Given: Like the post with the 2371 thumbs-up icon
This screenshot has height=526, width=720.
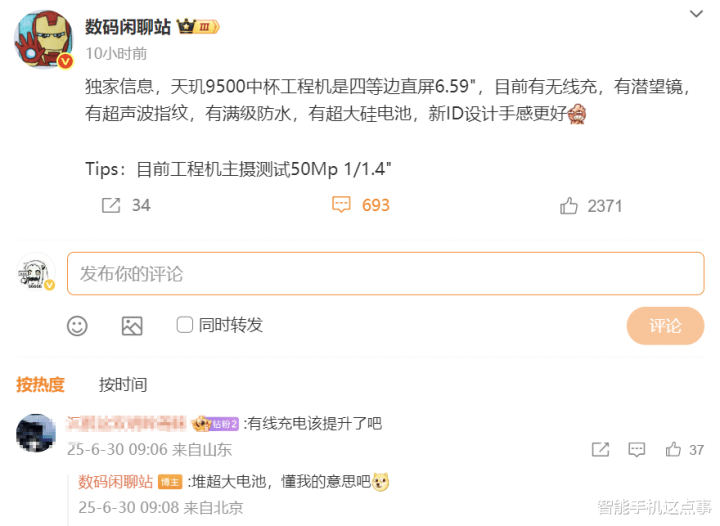Looking at the screenshot, I should coord(568,206).
